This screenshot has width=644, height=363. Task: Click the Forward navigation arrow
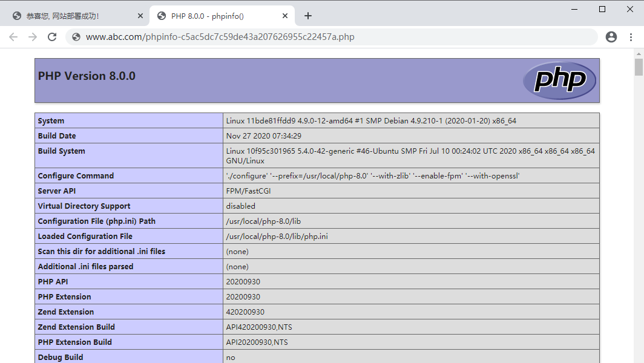pos(33,37)
